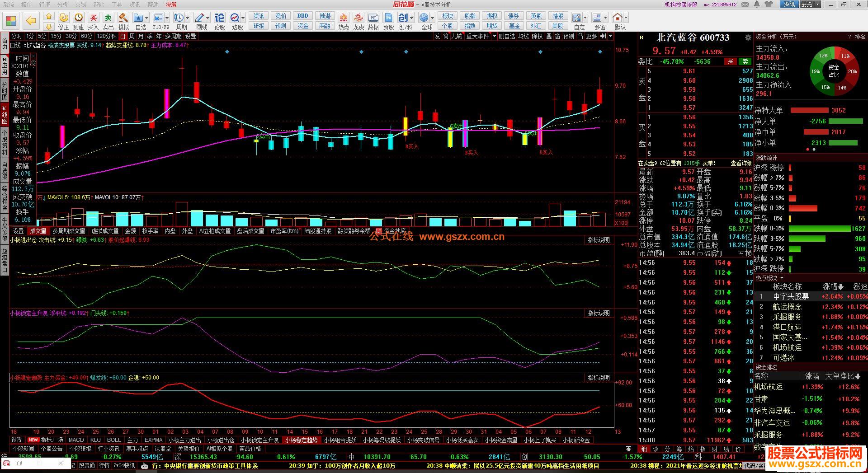Open quote panel settings gear icon
Image resolution: width=868 pixels, height=473 pixels.
tap(748, 38)
